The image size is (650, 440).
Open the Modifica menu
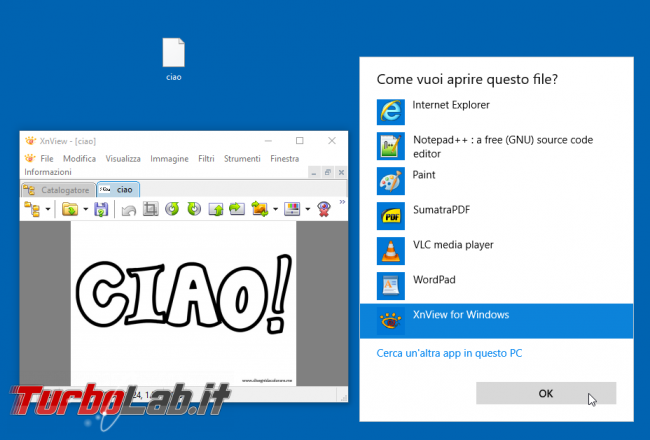point(79,158)
